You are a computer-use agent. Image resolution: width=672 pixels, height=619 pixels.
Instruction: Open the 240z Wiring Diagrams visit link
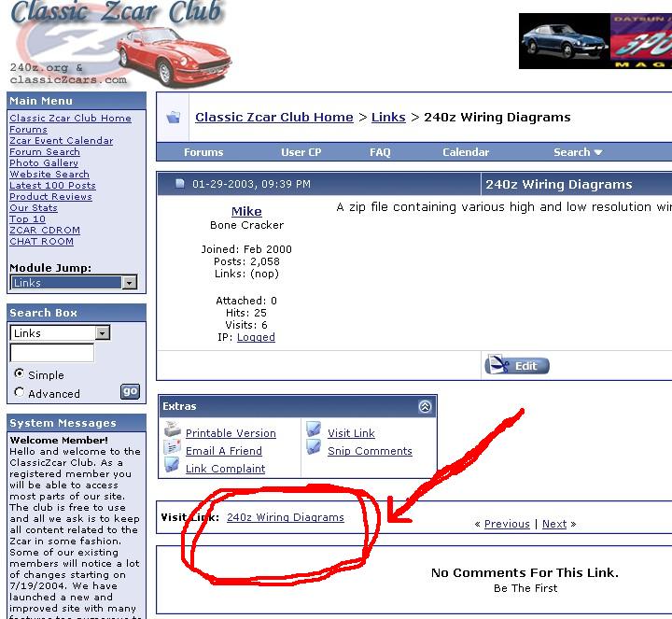286,517
